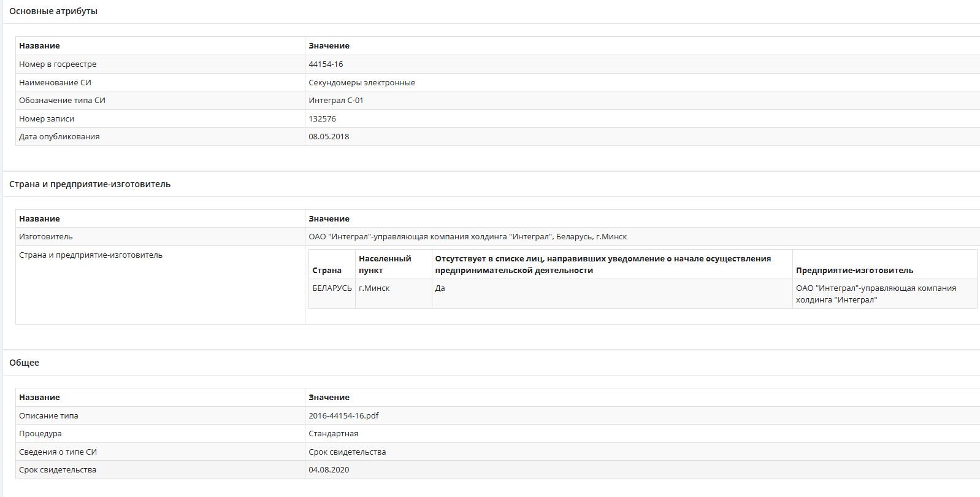This screenshot has height=497, width=980.
Task: Select the 'Да' cell in the nested table
Action: coord(440,288)
